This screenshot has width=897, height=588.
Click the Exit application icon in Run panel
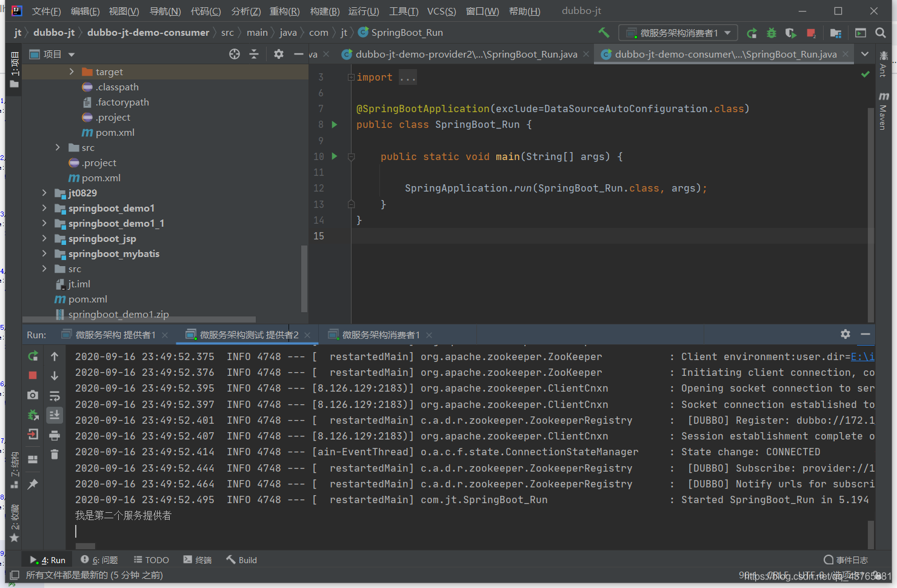pos(33,434)
